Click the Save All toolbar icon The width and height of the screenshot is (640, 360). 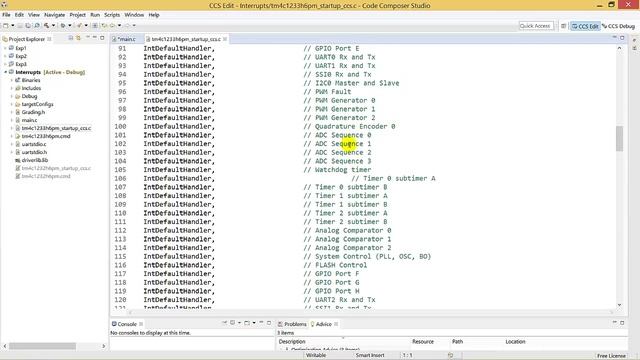pyautogui.click(x=28, y=25)
